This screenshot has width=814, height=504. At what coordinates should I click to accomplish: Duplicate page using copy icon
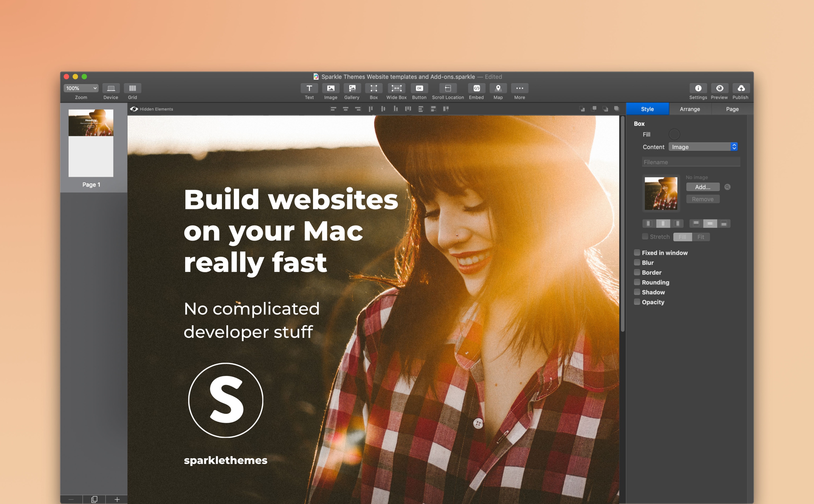pyautogui.click(x=94, y=499)
